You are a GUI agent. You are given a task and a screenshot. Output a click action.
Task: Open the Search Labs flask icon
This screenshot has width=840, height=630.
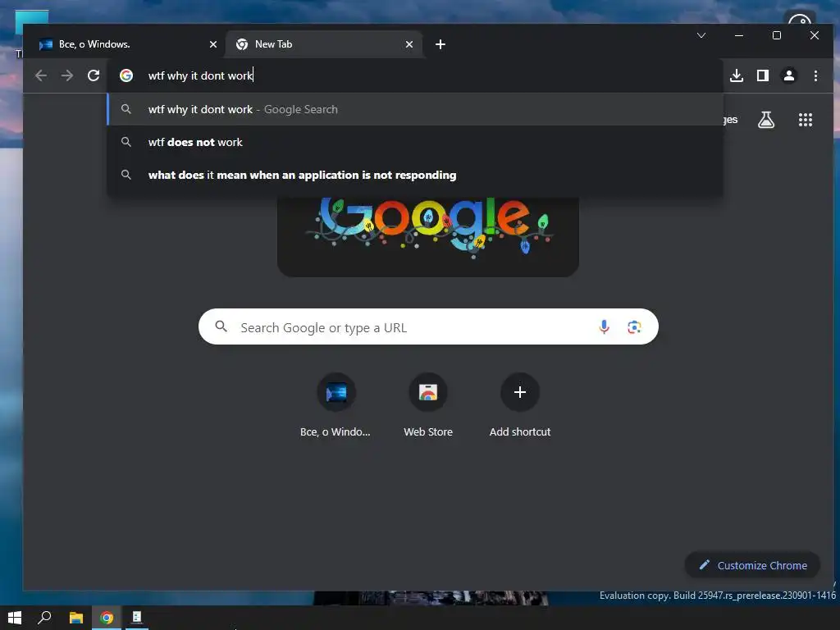coord(766,120)
